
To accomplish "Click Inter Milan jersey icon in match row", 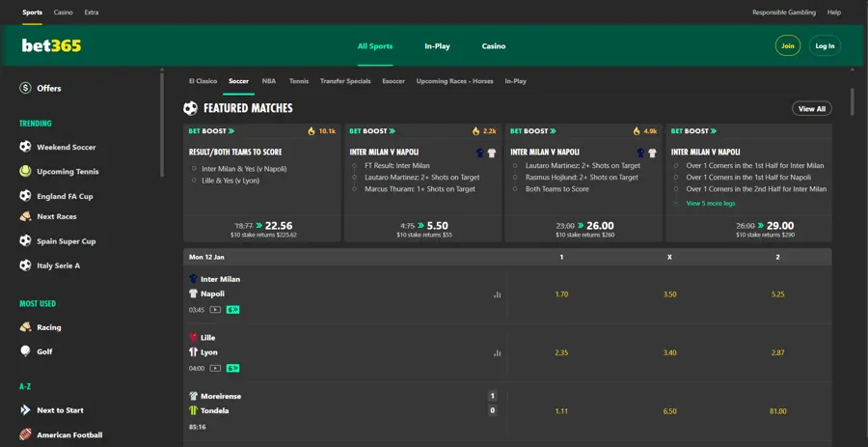I will [193, 279].
